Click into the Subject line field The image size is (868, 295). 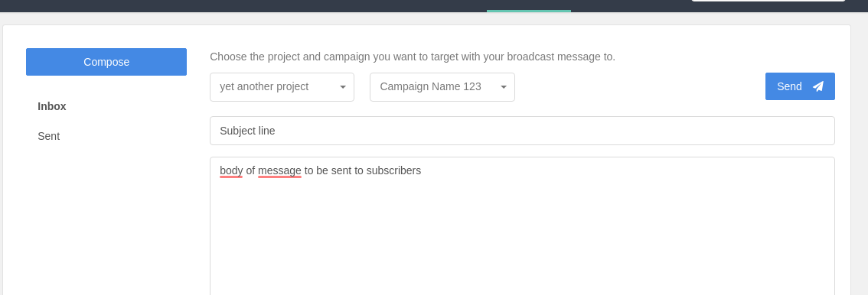(x=522, y=131)
